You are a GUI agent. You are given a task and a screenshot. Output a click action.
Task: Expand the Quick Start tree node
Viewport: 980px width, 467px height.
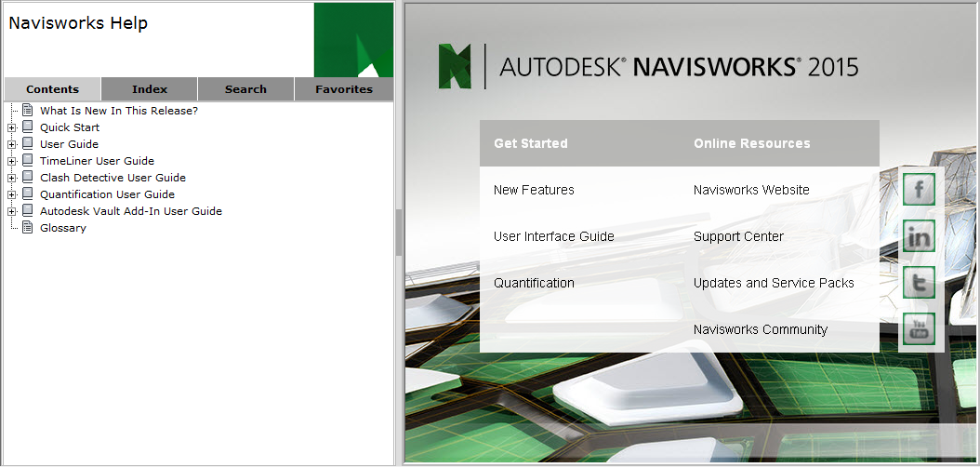coord(11,127)
